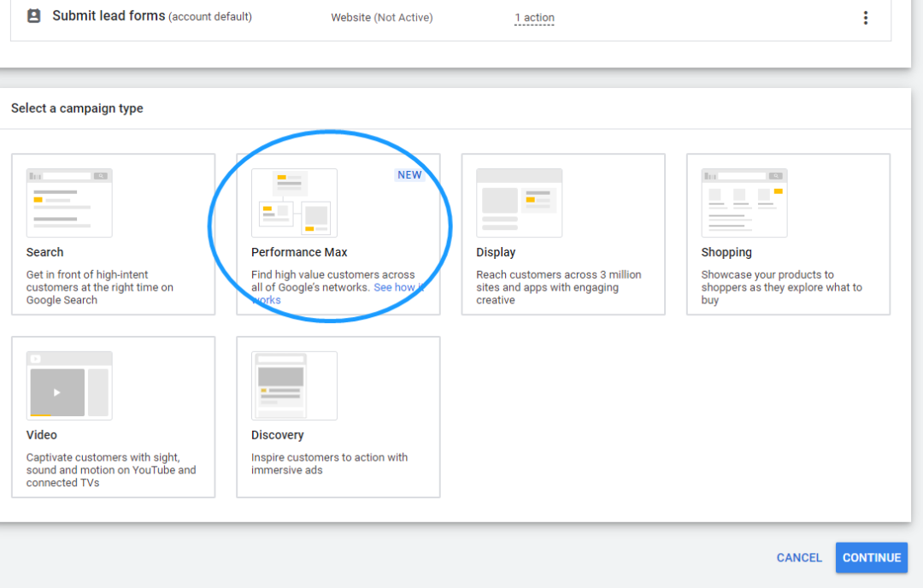
Task: Open the three-dot menu for Submit lead forms
Action: tap(865, 18)
